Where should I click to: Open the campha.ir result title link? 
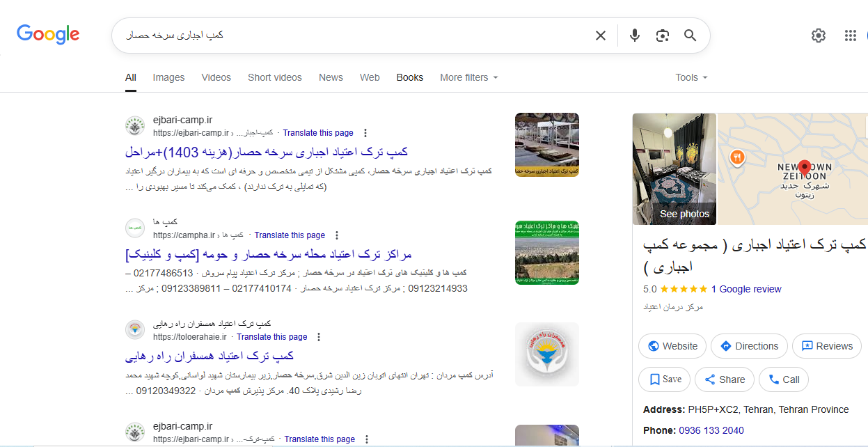[269, 254]
